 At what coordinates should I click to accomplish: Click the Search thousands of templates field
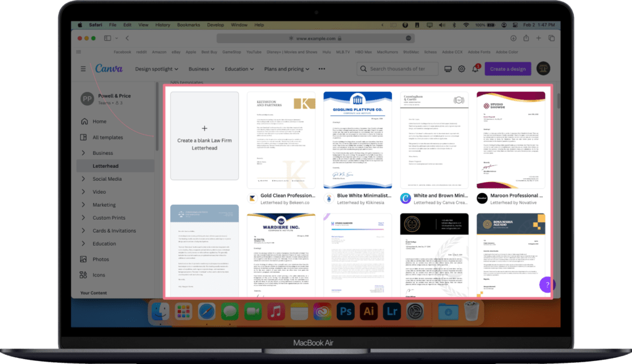[397, 69]
